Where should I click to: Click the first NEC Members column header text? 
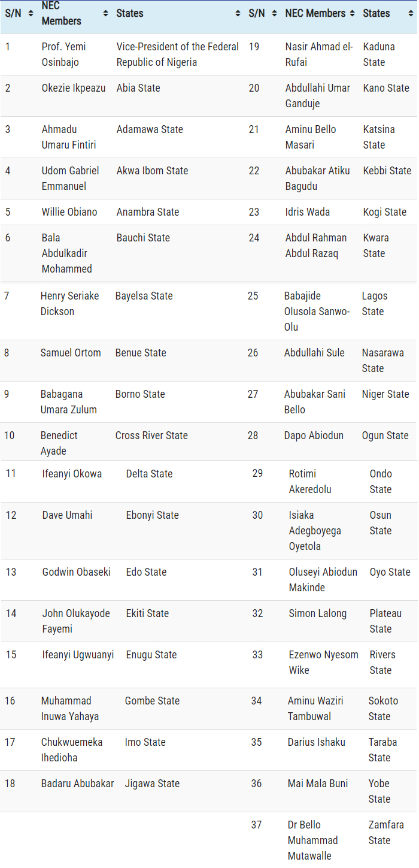click(61, 13)
